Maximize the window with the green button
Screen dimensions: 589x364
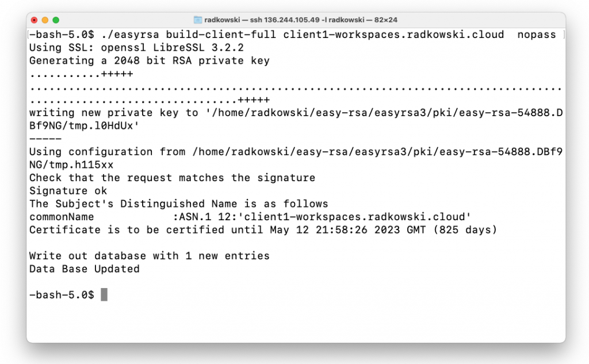(56, 20)
